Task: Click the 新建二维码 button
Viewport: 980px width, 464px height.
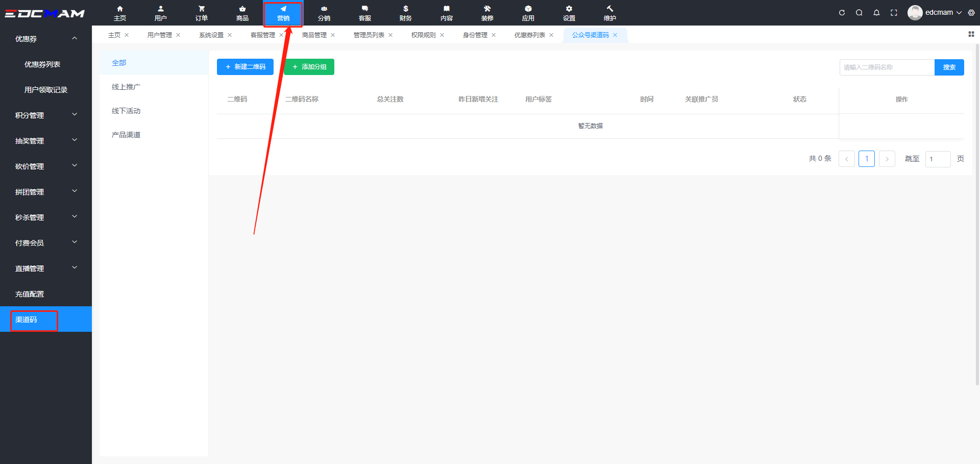Action: tap(245, 67)
